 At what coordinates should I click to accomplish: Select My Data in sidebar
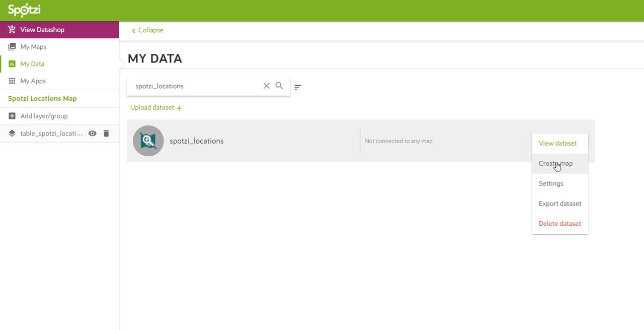point(32,64)
